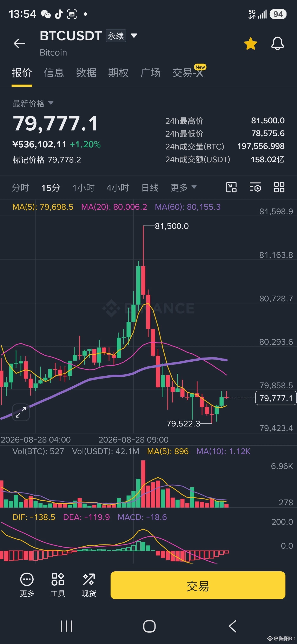Viewport: 297px width, 644px height.
Task: Go to the 期权 tab
Action: click(118, 73)
